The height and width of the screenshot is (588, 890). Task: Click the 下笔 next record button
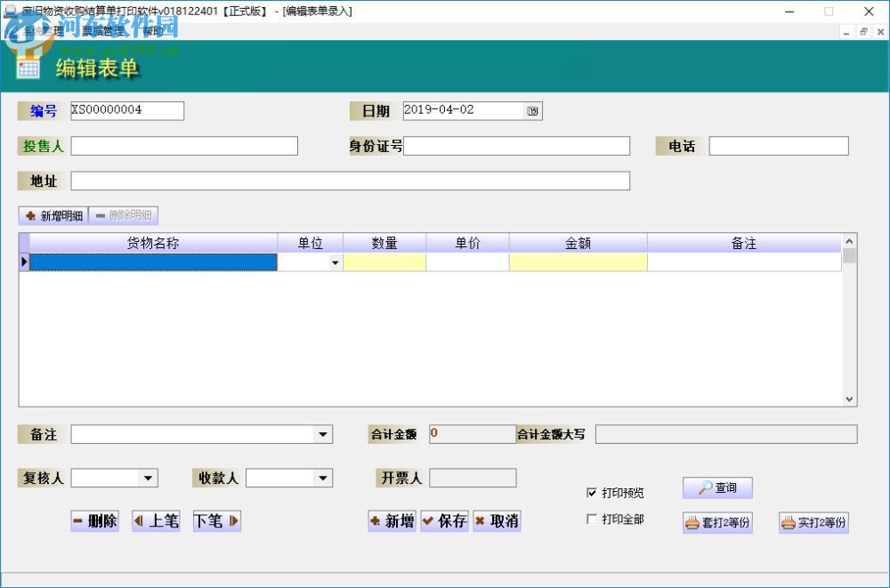[216, 520]
